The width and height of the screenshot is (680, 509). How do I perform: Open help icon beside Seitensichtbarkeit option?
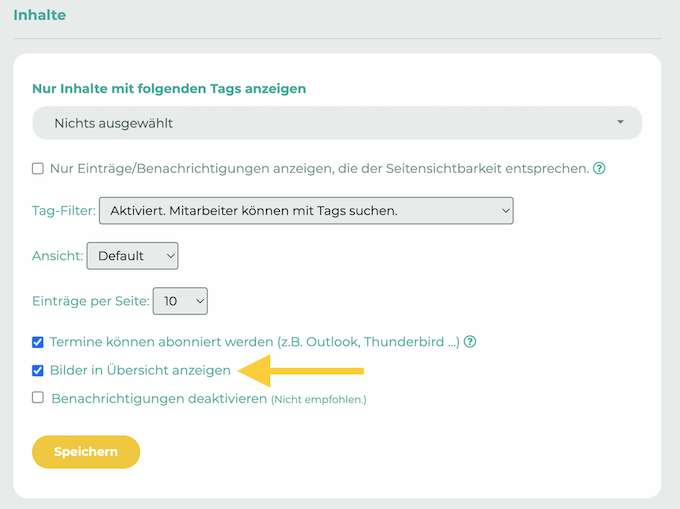tap(599, 168)
